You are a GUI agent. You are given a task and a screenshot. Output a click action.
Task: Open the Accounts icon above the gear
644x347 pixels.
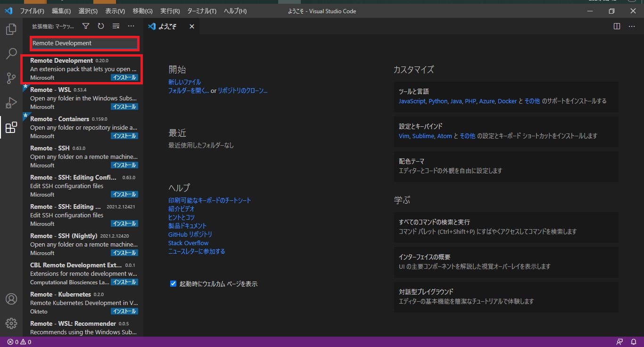[x=11, y=298]
